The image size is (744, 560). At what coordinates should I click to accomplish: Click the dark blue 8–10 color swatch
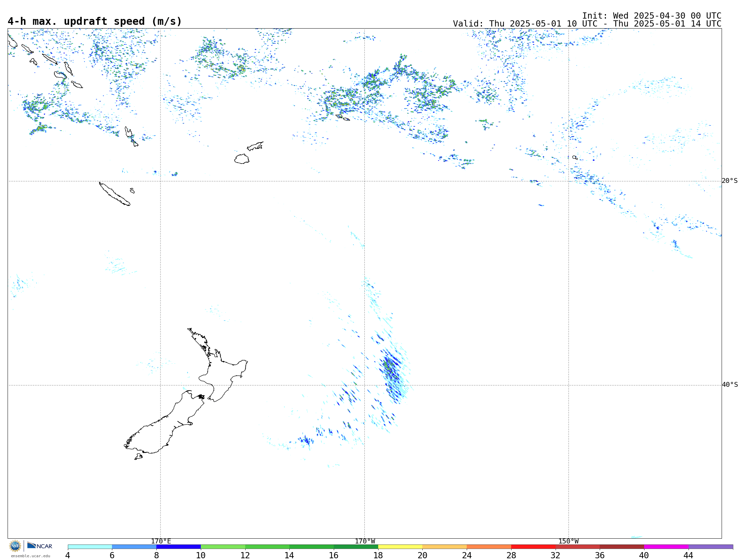point(178,547)
